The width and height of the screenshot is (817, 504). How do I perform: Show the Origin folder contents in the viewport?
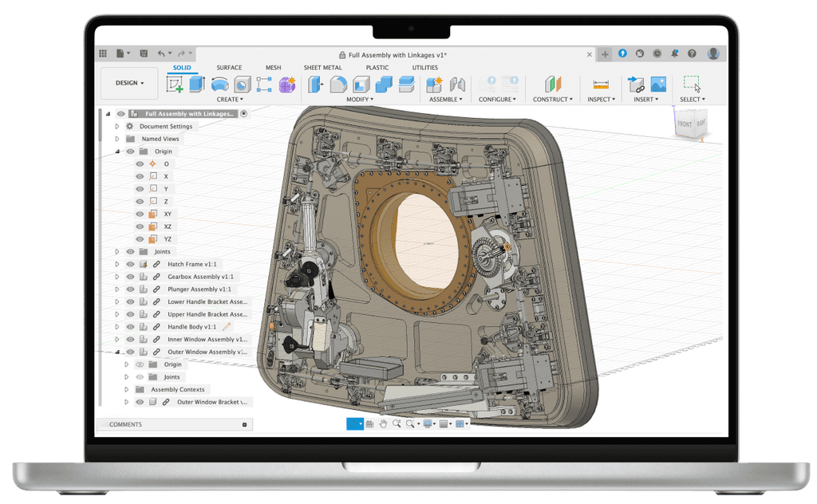click(x=130, y=151)
